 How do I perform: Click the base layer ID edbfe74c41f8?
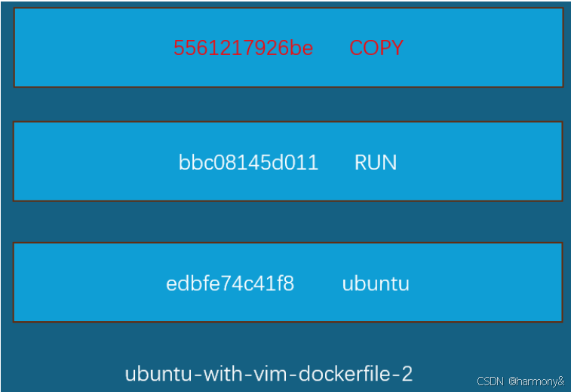click(230, 283)
